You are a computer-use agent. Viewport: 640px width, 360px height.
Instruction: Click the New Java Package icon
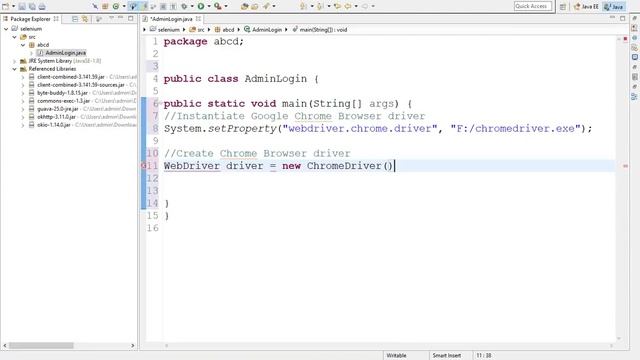pyautogui.click(x=105, y=6)
